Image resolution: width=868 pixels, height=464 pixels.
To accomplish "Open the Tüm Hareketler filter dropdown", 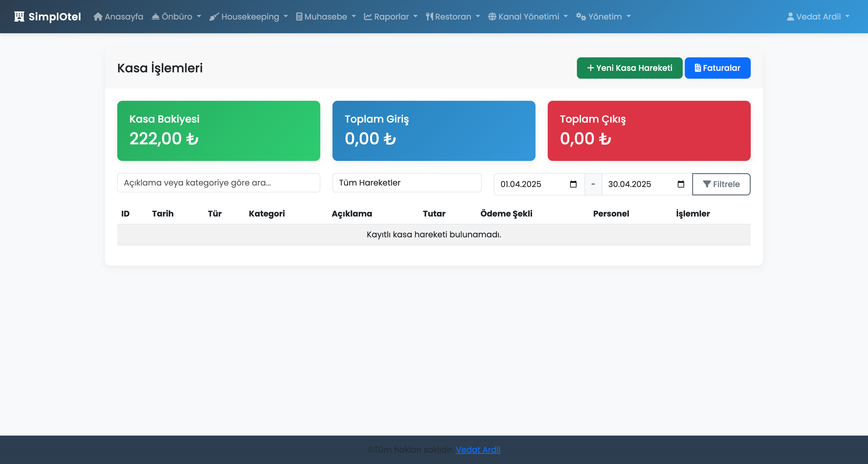I will tap(407, 183).
